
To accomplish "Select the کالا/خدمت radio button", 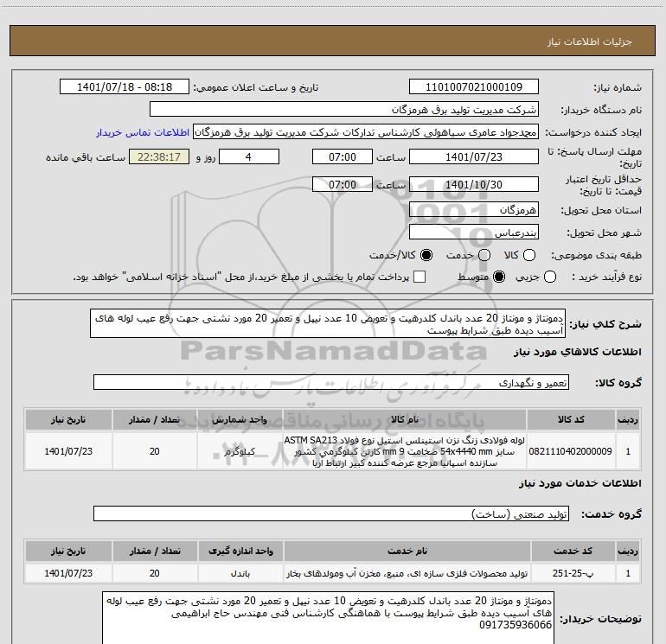I will tap(426, 255).
